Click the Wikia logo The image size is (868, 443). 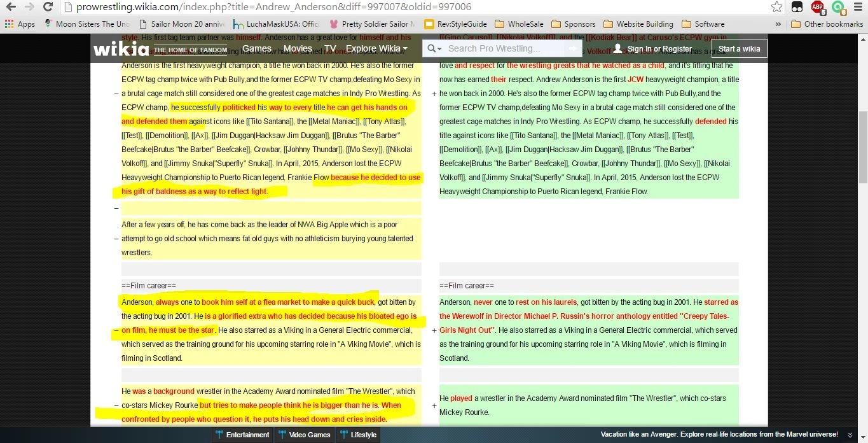(x=121, y=48)
